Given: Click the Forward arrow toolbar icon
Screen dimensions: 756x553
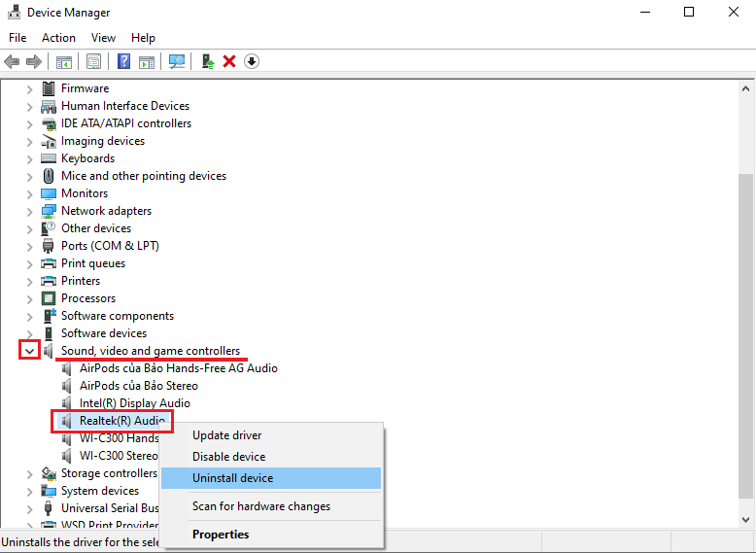Looking at the screenshot, I should (34, 61).
